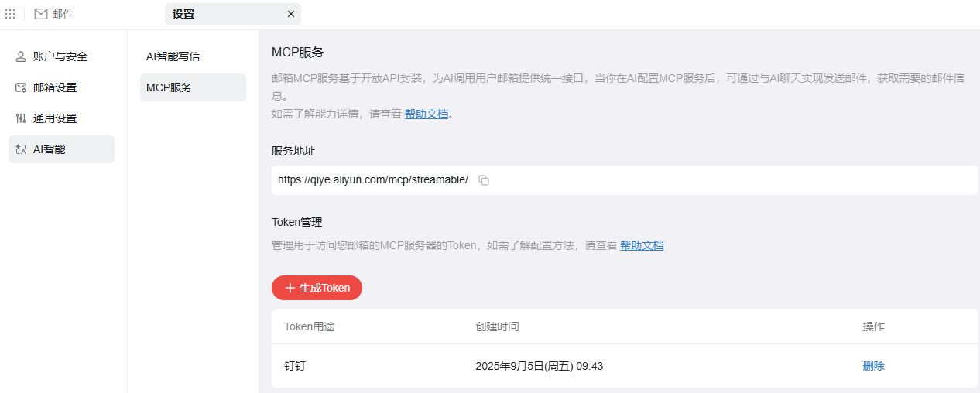Click the Token用途 column header
The width and height of the screenshot is (980, 393).
coord(310,326)
